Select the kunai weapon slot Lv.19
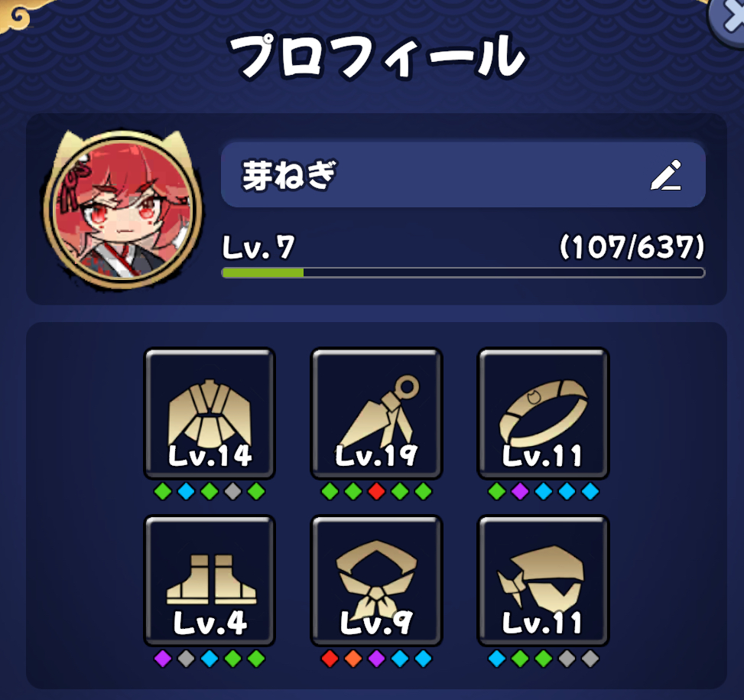The image size is (744, 700). tap(376, 413)
